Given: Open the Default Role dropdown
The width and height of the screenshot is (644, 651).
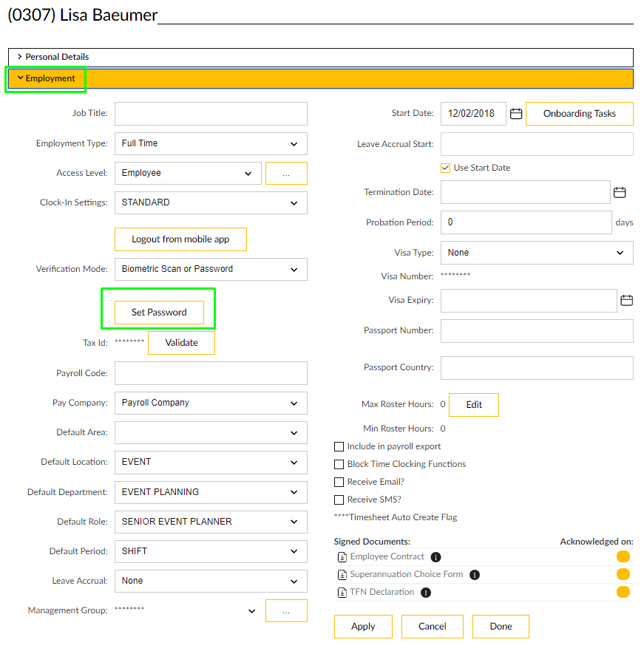Looking at the screenshot, I should click(x=211, y=522).
